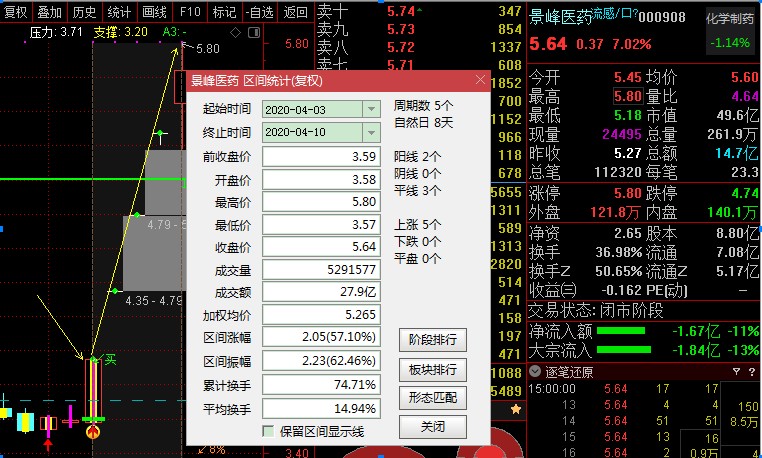Click the 区间振幅 value 2.23(62.46%)
This screenshot has width=762, height=458.
click(321, 361)
